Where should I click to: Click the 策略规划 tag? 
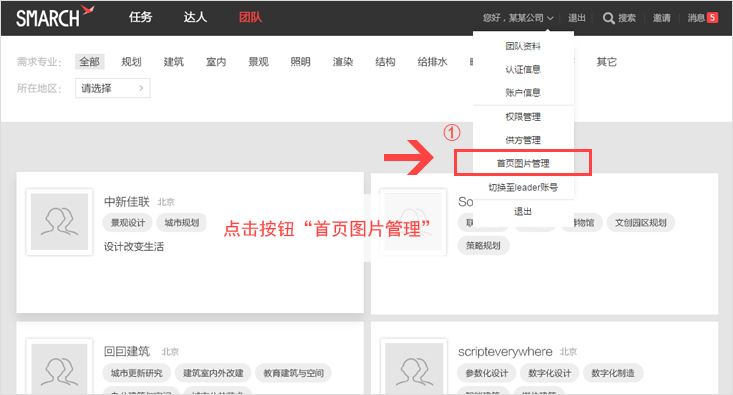click(x=483, y=245)
